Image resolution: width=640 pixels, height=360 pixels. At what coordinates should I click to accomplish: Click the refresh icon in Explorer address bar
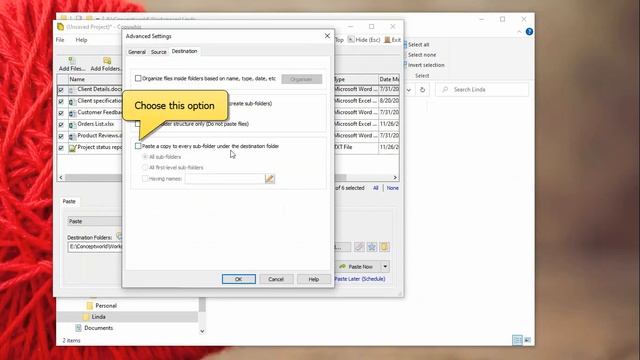tap(422, 89)
